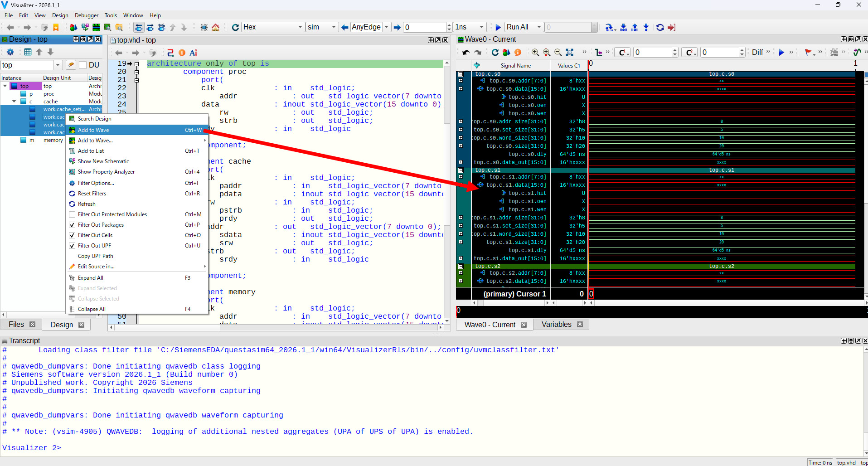Click the table view icon in Design panel

tap(28, 52)
